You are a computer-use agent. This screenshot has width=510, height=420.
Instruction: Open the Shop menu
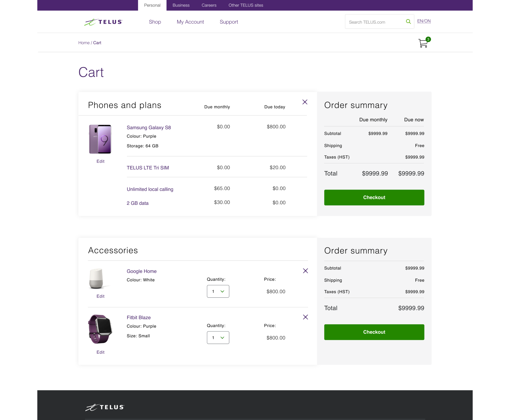pyautogui.click(x=155, y=22)
